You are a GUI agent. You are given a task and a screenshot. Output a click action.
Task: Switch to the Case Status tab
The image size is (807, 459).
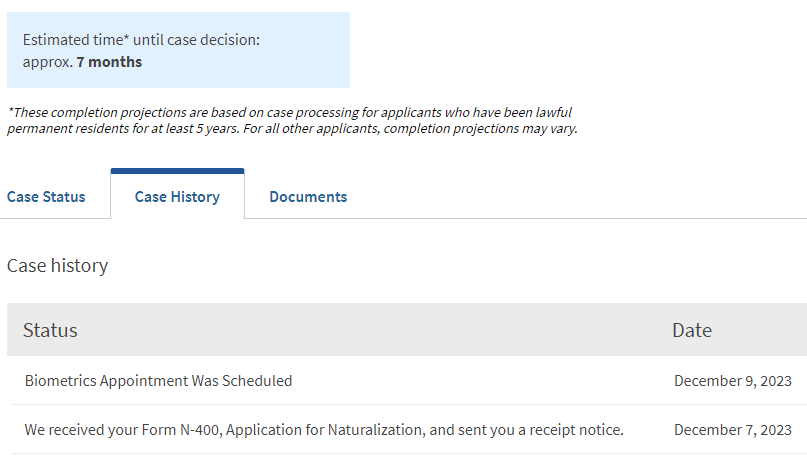46,197
